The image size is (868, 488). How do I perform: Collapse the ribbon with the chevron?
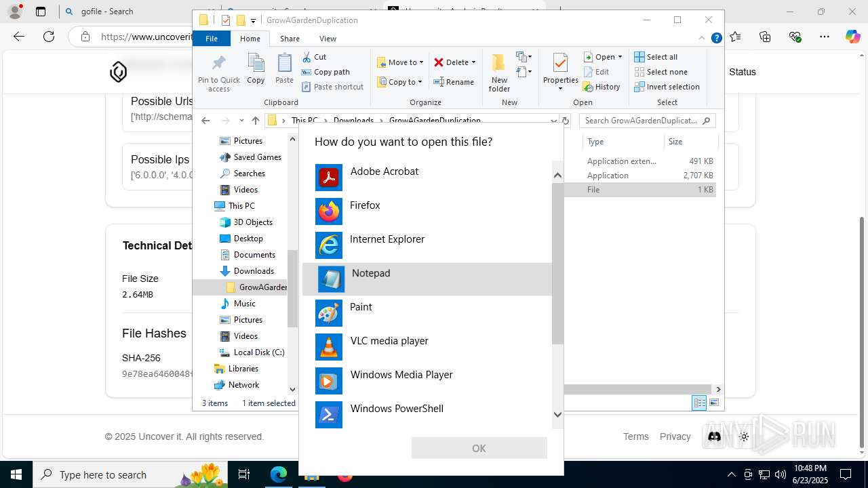click(x=702, y=39)
